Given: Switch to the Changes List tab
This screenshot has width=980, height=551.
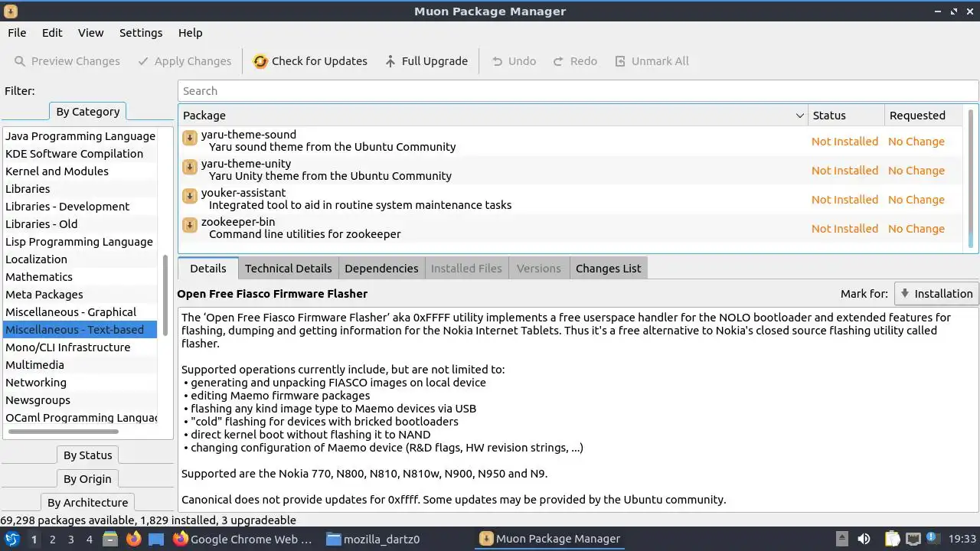Looking at the screenshot, I should pyautogui.click(x=608, y=269).
